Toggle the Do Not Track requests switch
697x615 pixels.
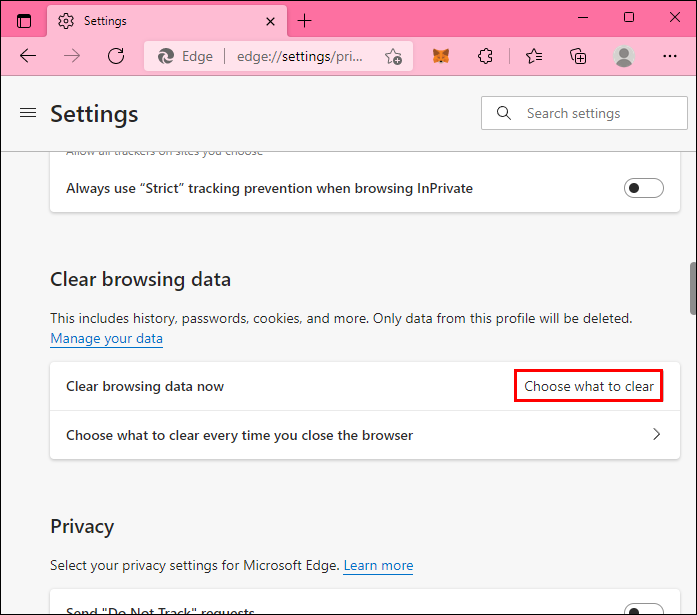(x=643, y=609)
